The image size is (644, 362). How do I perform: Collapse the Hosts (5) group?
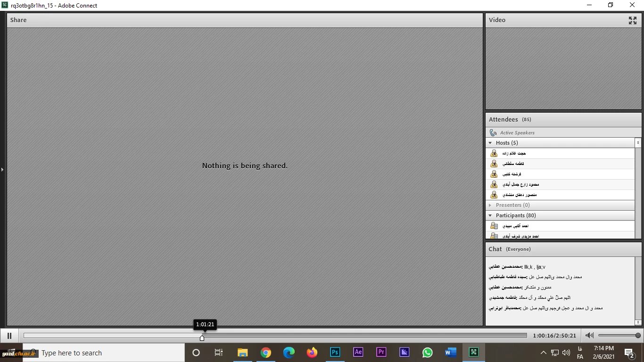[x=490, y=143]
